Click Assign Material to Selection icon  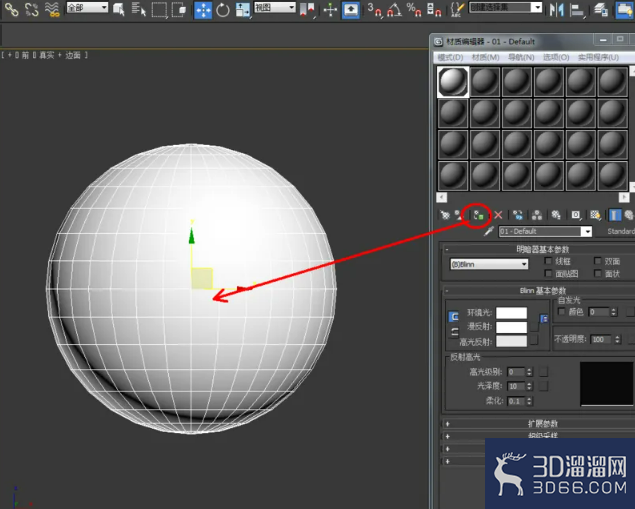[478, 215]
